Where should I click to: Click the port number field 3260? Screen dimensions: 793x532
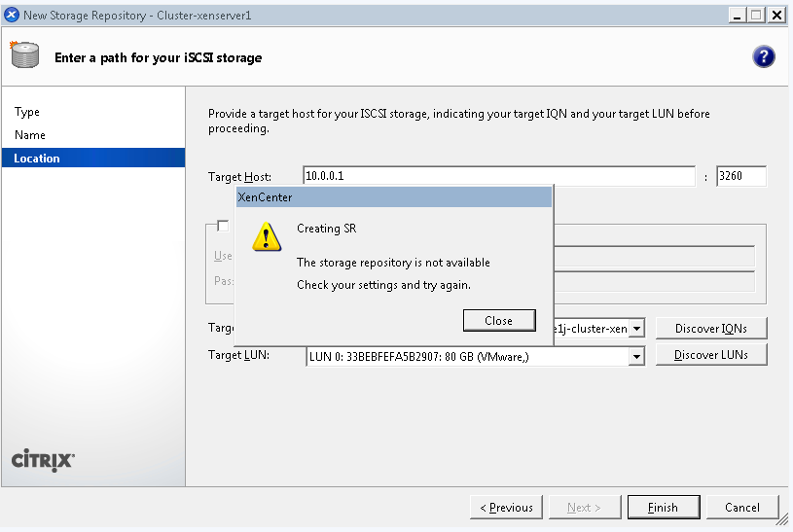[x=739, y=176]
